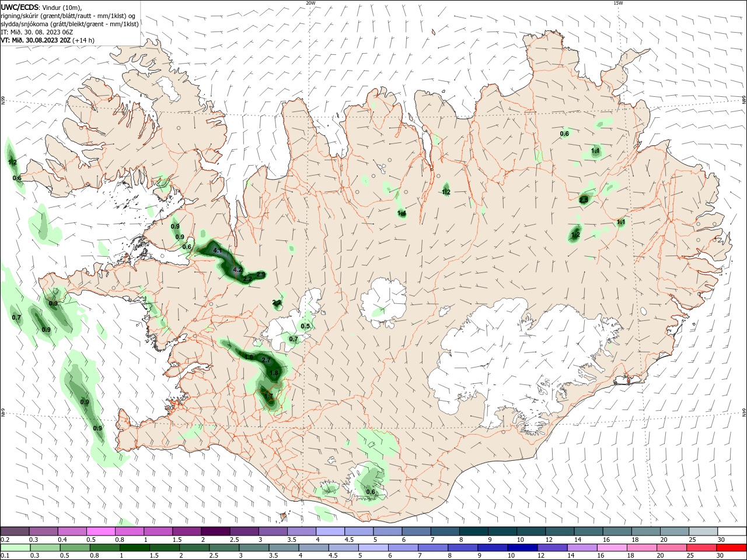Click the 1.6 precipitation value on the map
The image size is (747, 560).
pyautogui.click(x=249, y=357)
